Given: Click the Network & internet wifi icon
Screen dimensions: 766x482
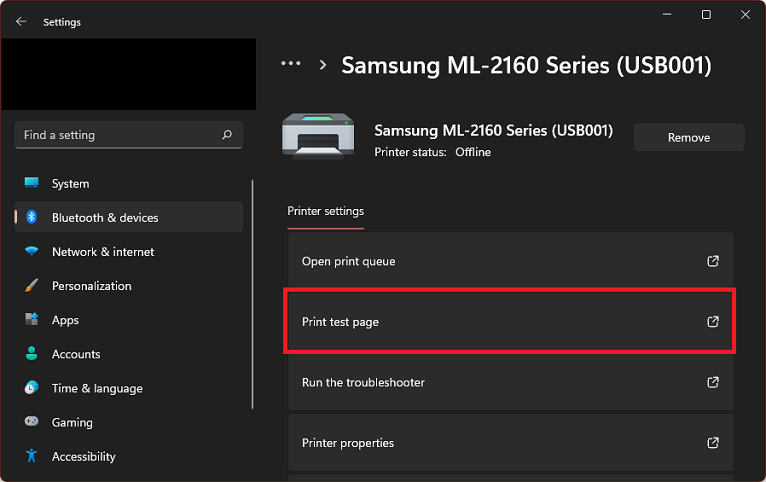Looking at the screenshot, I should point(32,251).
